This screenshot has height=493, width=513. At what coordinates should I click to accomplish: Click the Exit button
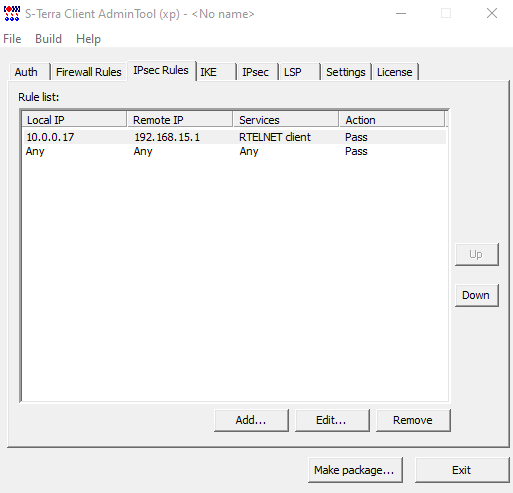462,470
